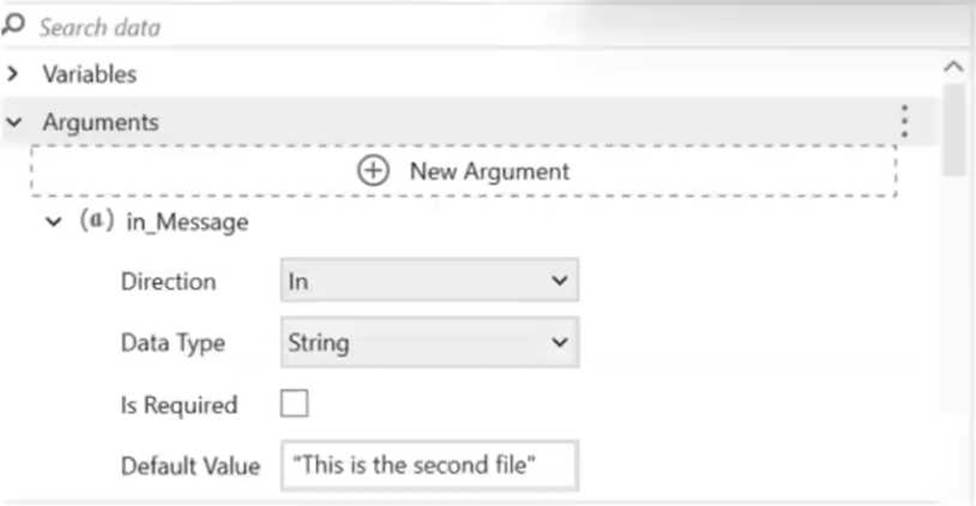Collapse the Arguments section chevron

pos(14,122)
